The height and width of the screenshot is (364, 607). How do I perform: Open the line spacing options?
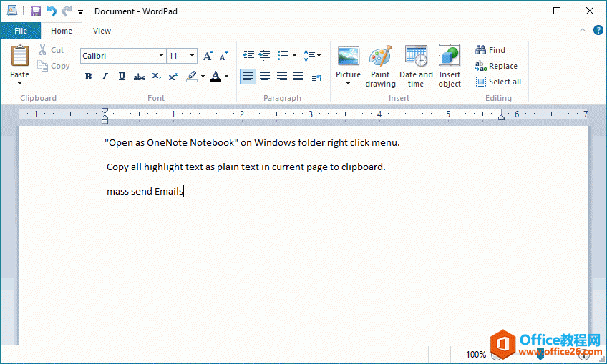point(312,56)
